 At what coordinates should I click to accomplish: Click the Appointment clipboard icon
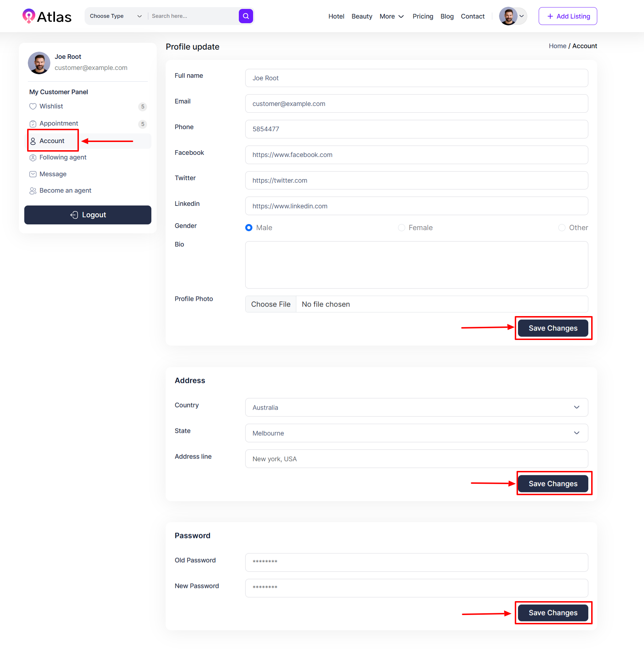click(33, 124)
